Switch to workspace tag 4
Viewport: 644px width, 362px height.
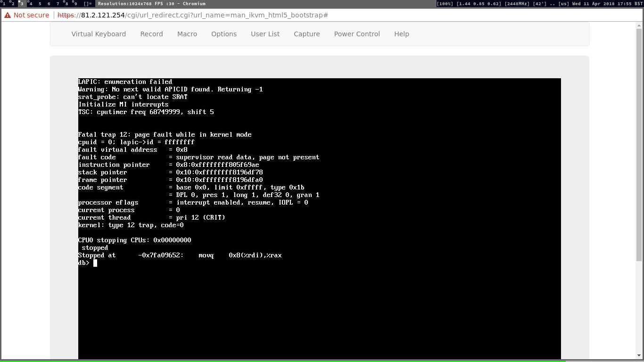(x=31, y=3)
